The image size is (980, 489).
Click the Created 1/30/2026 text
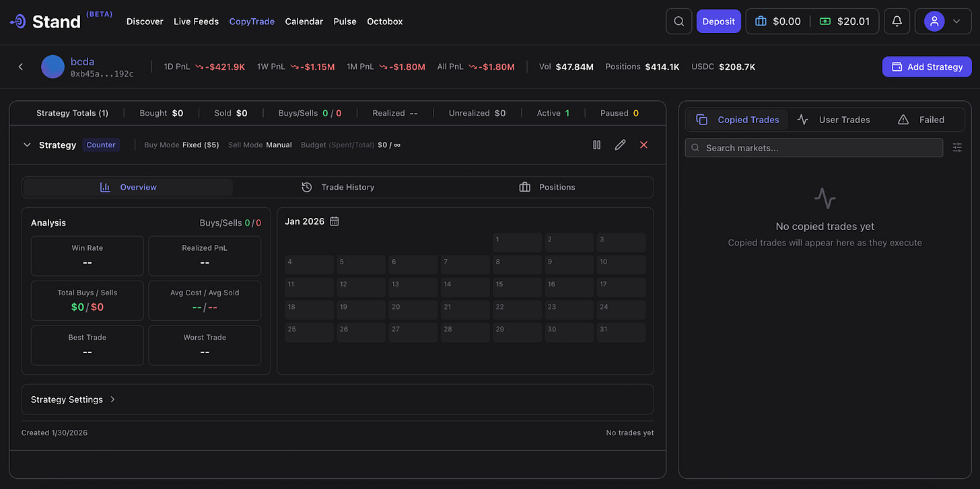point(55,432)
